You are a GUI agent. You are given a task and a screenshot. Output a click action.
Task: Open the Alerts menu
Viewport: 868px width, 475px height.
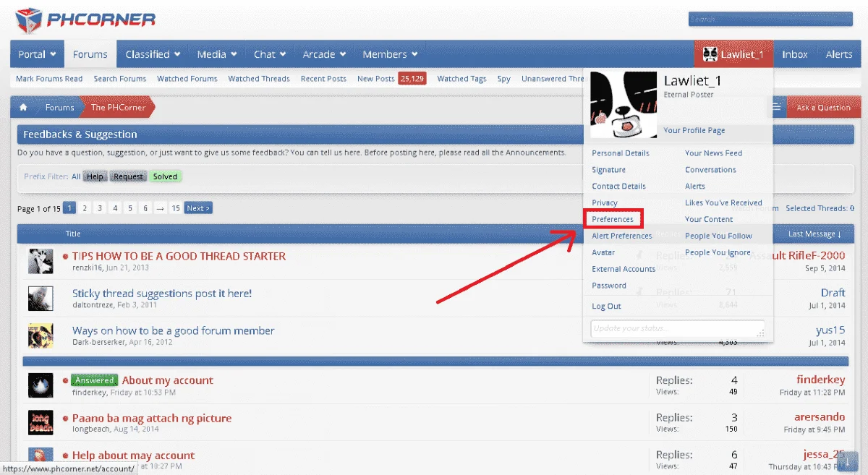pos(839,54)
